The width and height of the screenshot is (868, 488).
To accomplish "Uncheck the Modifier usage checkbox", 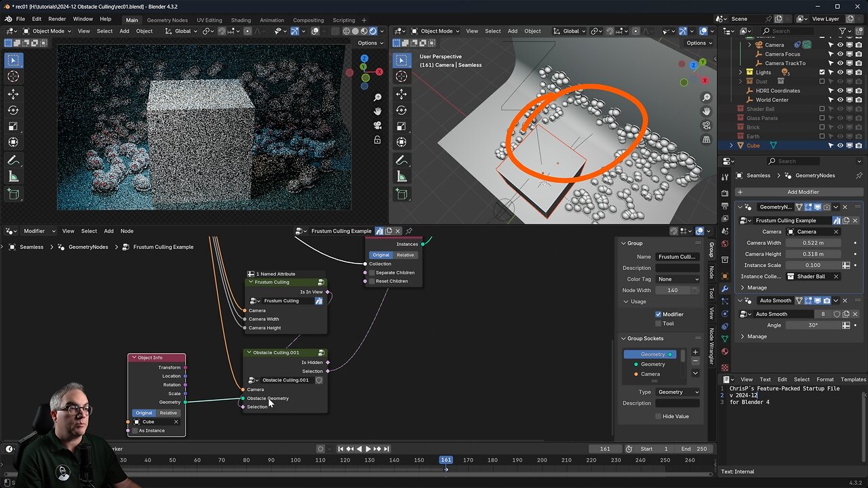I will (658, 314).
